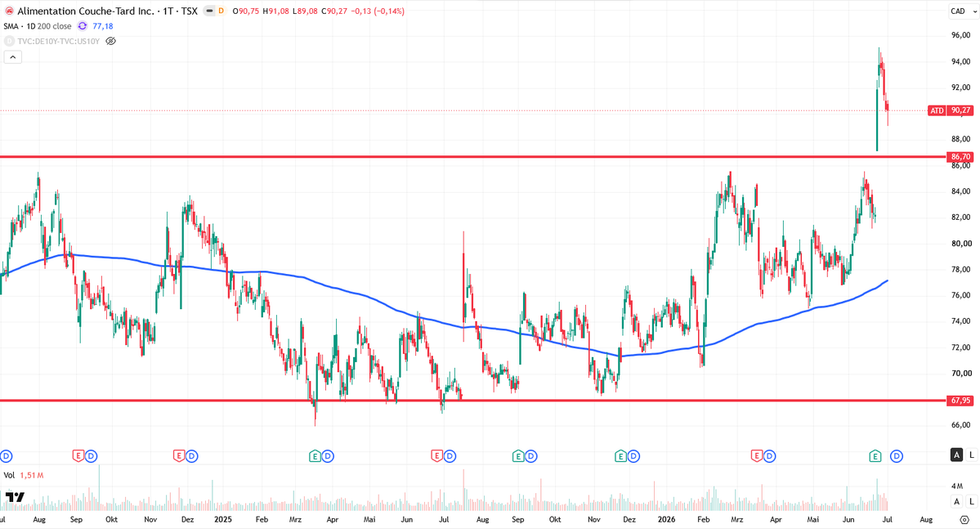The height and width of the screenshot is (529, 980).
Task: Click the earnings marker before Dez 2024
Action: pyautogui.click(x=179, y=456)
